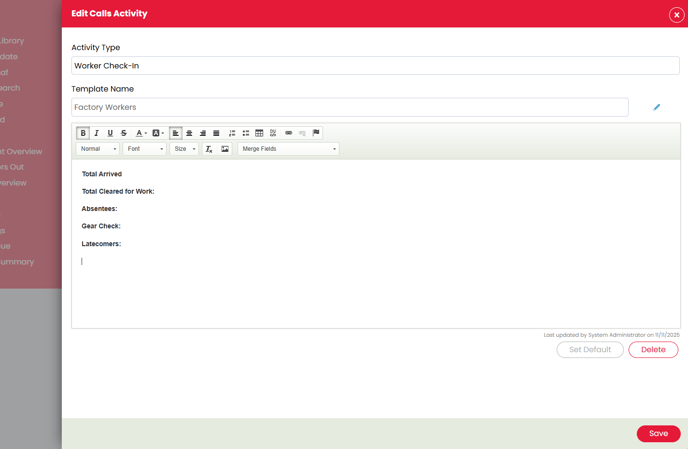Viewport: 688px width, 449px height.
Task: Click the Template Name input field
Action: (349, 107)
